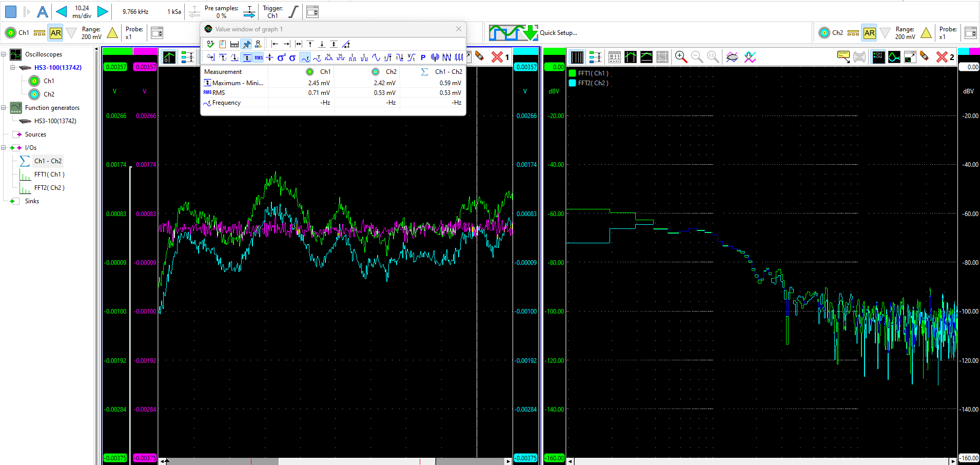This screenshot has width=980, height=465.
Task: Select the Variance sigma-squared measurement icon
Action: click(281, 57)
